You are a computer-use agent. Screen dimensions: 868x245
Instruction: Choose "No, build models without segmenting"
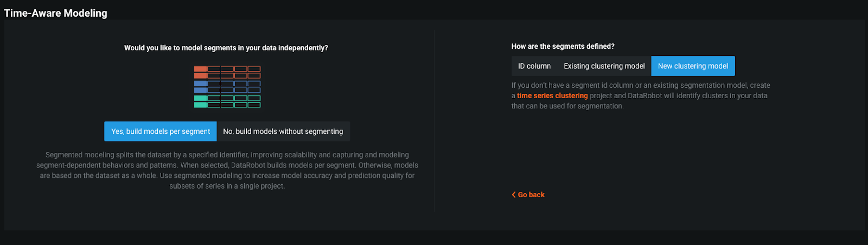click(x=283, y=131)
